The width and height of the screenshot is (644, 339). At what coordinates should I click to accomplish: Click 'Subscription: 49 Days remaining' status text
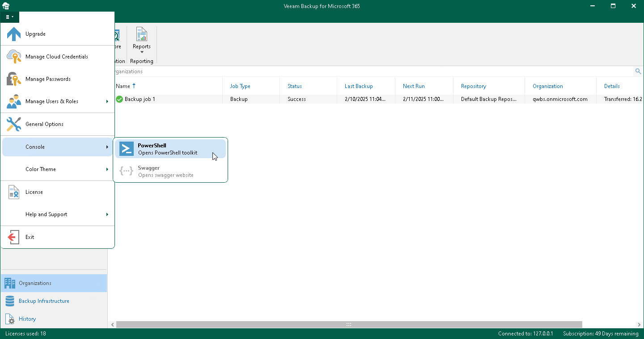pos(601,334)
